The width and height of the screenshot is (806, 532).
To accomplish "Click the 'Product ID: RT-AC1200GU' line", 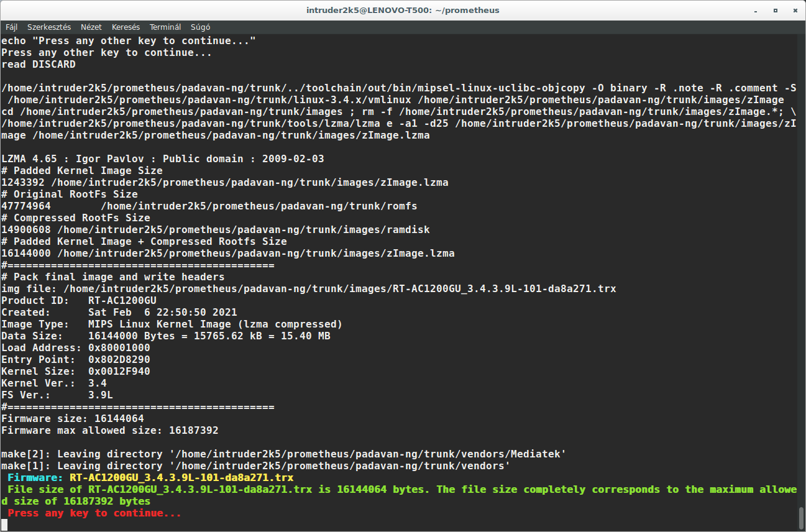I will click(79, 301).
